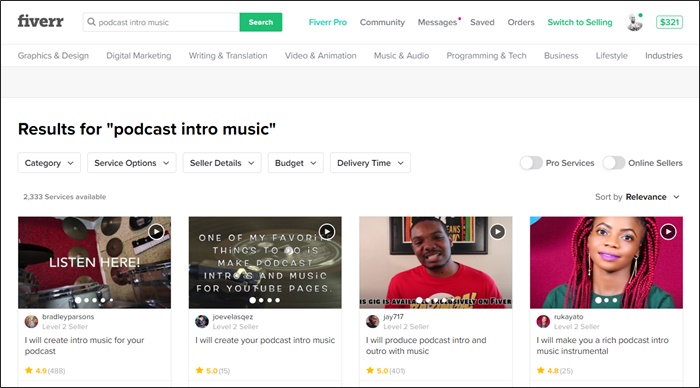Screen dimensions: 700x388
Task: Open the Budget filter dropdown
Action: click(x=296, y=163)
